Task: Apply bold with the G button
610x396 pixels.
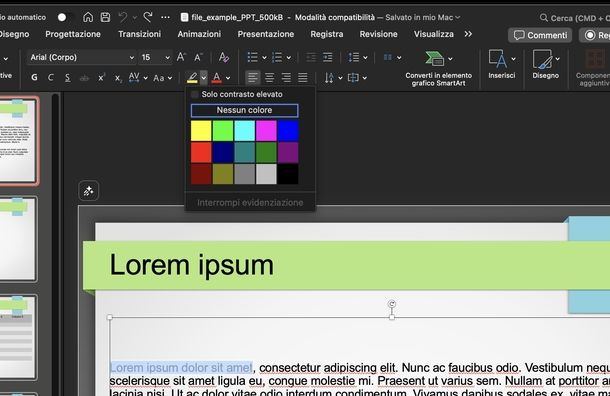Action: click(x=34, y=77)
